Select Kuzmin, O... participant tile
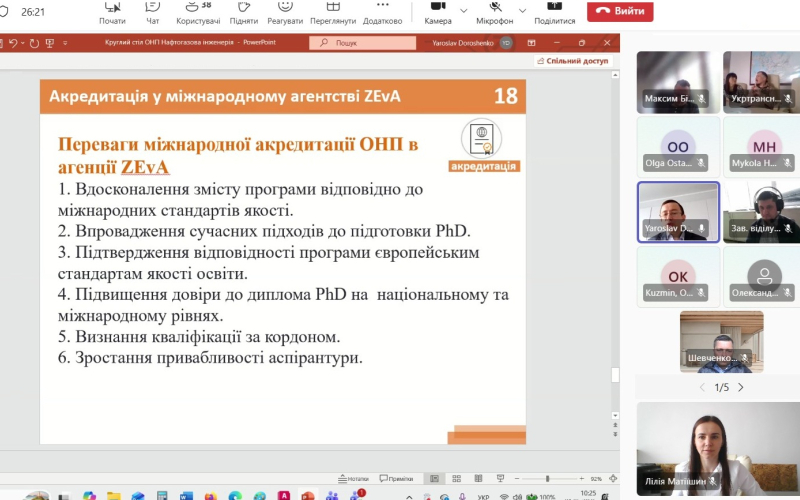 (678, 277)
